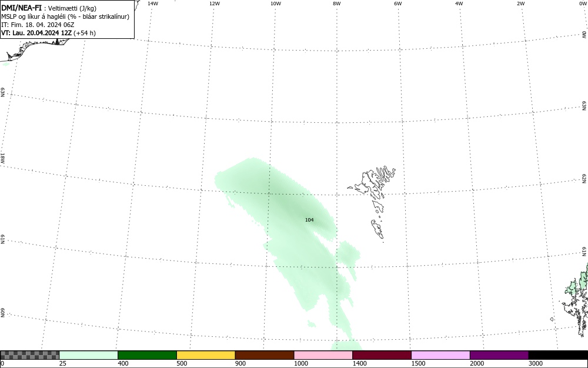Click the "1400" legend scale value

point(360,363)
